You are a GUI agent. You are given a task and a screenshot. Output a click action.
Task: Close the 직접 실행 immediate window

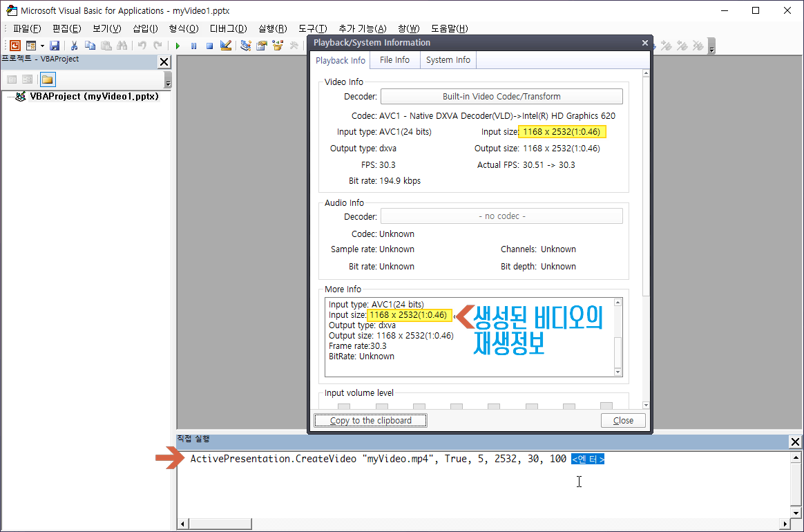tap(795, 441)
